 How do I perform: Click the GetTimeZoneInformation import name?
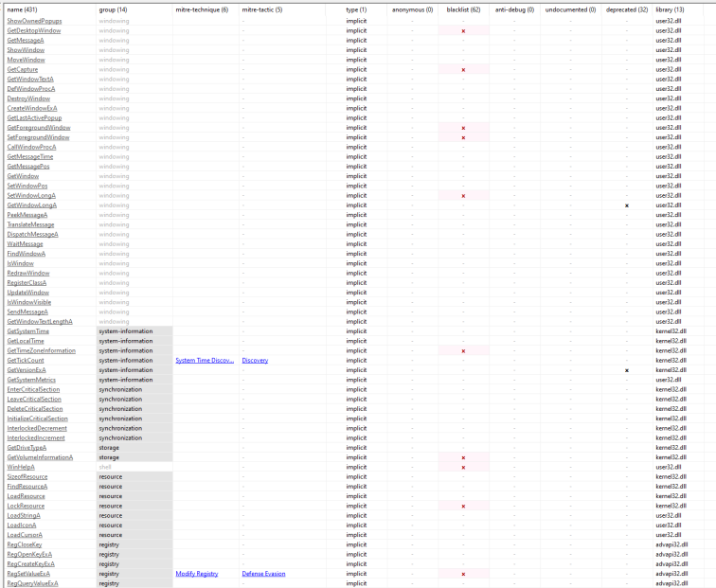[42, 350]
